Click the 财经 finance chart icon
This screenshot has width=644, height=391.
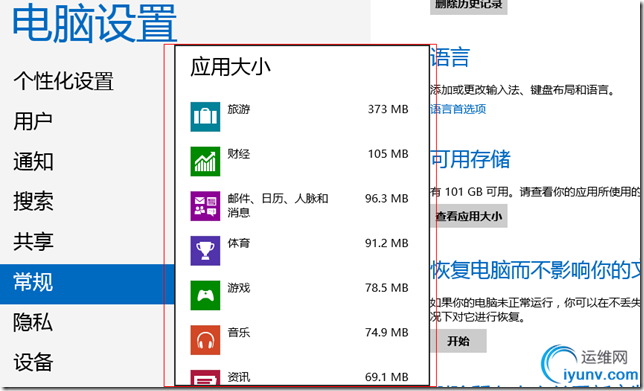pos(205,161)
